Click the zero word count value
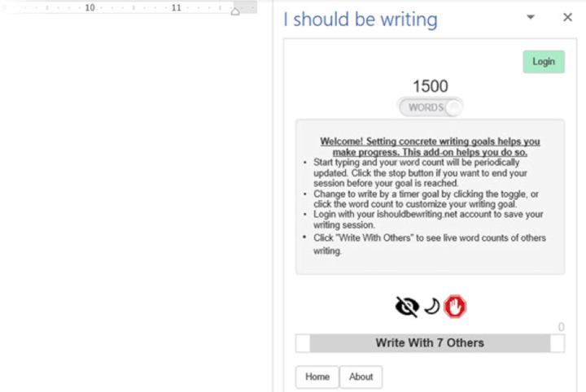Screen dimensions: 586x392 click(x=561, y=327)
